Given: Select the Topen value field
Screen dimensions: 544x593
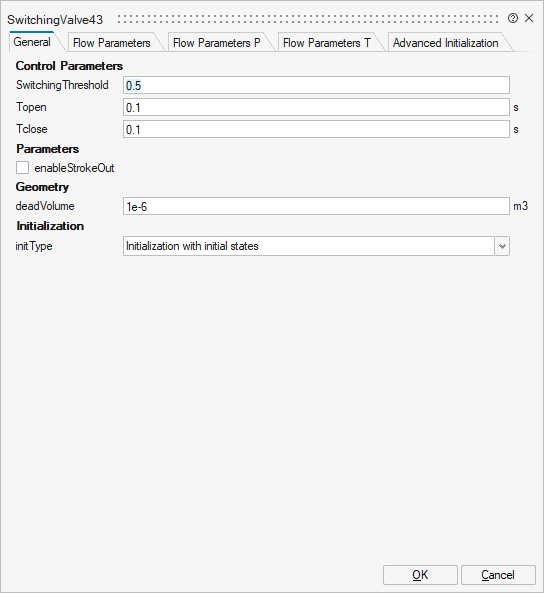Looking at the screenshot, I should point(316,107).
